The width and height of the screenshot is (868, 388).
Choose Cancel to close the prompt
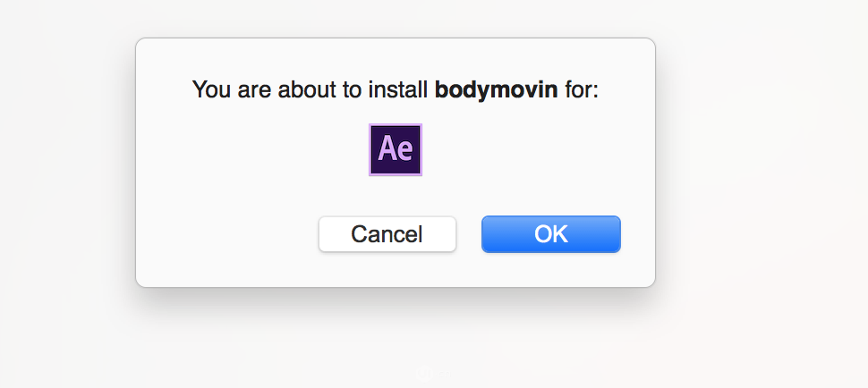tap(387, 234)
